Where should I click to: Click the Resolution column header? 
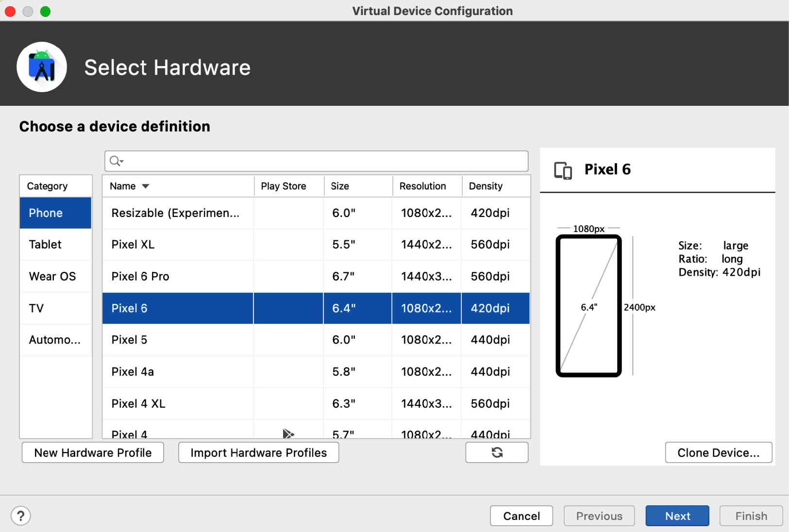[427, 186]
